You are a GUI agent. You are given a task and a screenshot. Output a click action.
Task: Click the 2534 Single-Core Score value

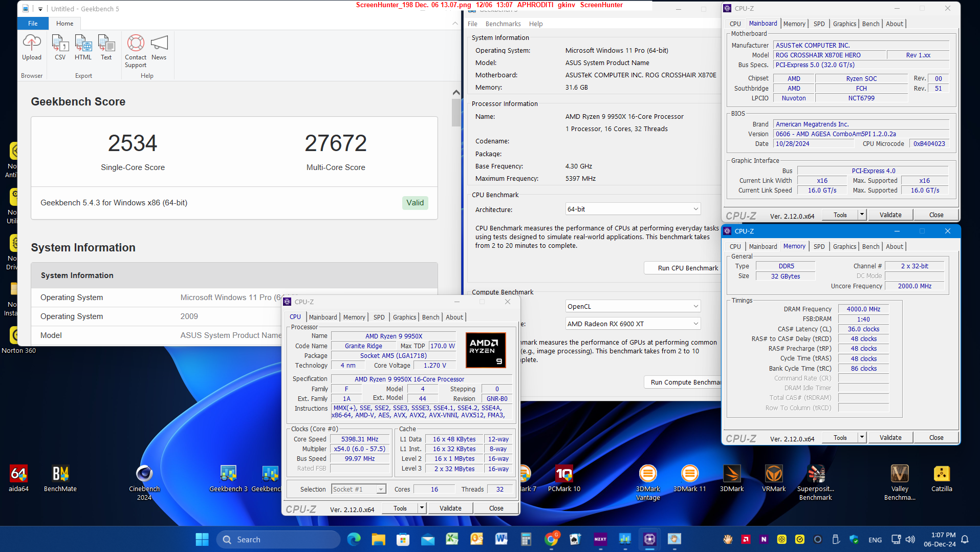click(133, 143)
